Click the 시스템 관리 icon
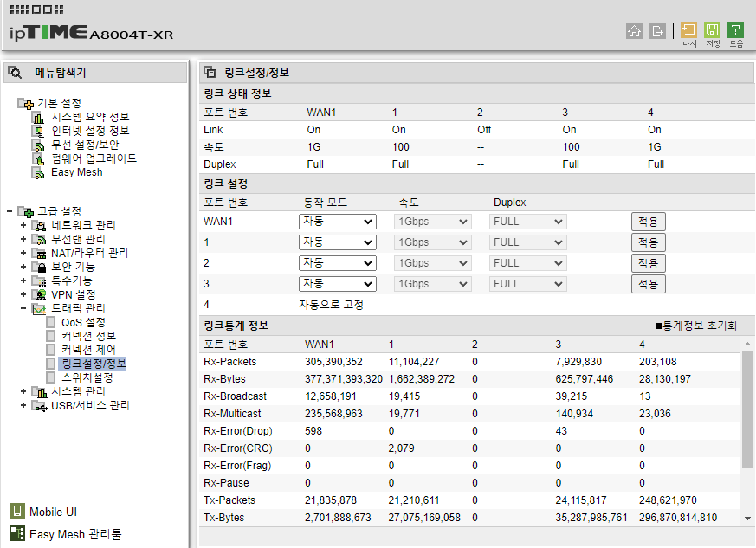The image size is (756, 548). click(x=39, y=392)
